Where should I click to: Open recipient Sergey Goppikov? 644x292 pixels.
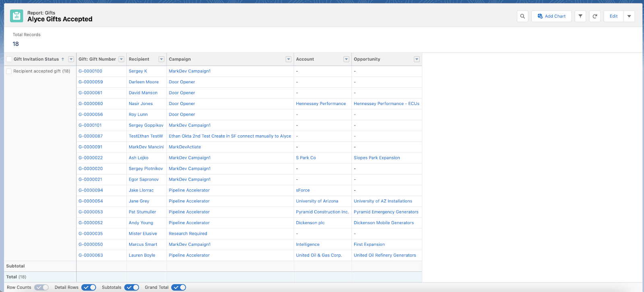pyautogui.click(x=146, y=125)
